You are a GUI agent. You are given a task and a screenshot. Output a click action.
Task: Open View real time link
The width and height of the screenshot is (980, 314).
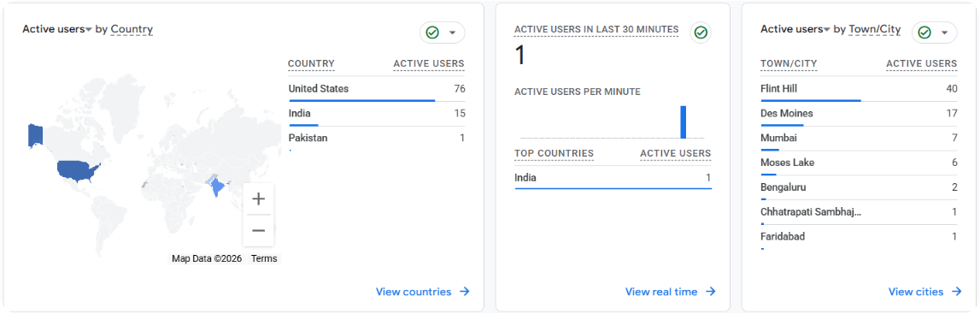pos(661,292)
